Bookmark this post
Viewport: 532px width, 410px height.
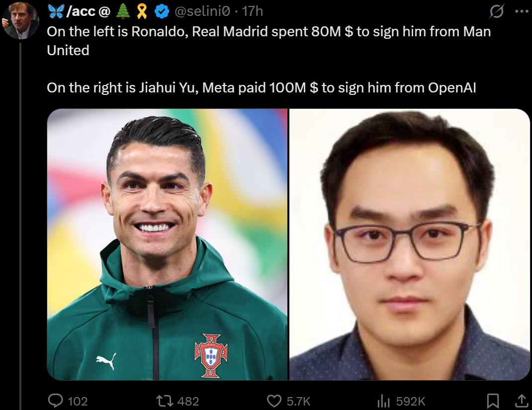coord(493,401)
